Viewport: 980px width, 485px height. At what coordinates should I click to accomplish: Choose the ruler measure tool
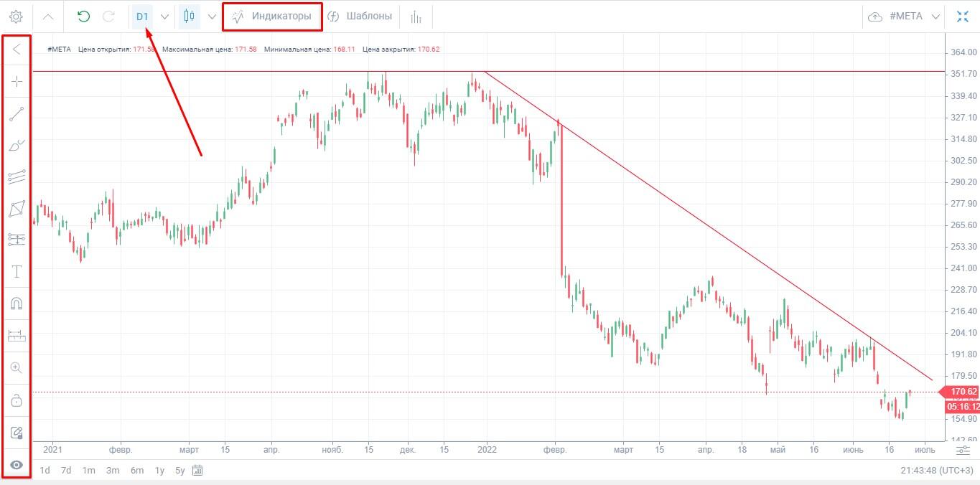pyautogui.click(x=17, y=335)
